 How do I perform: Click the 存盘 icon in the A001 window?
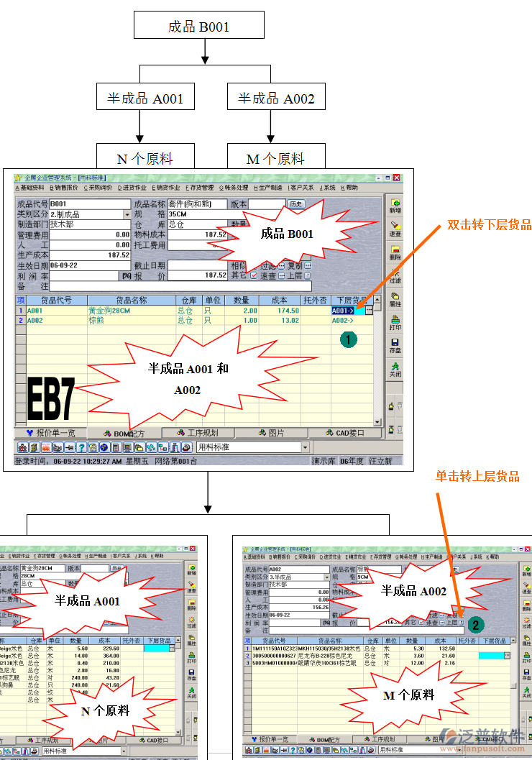click(192, 674)
